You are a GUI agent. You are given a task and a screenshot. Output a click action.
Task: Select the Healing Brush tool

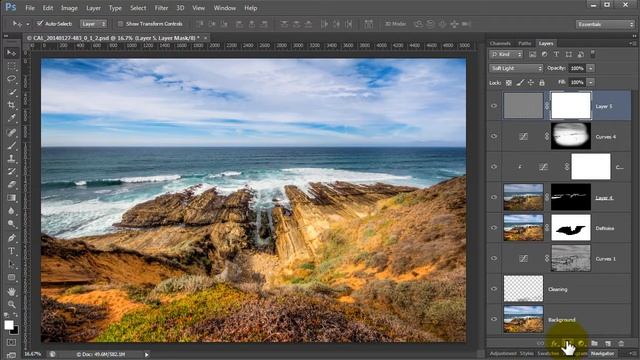coord(11,132)
